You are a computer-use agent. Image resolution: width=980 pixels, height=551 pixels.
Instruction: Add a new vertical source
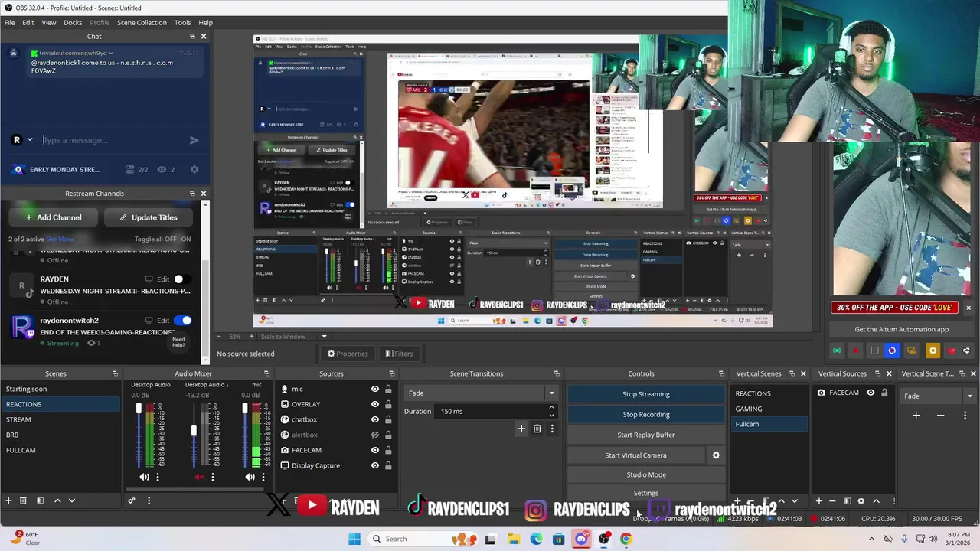pos(818,501)
